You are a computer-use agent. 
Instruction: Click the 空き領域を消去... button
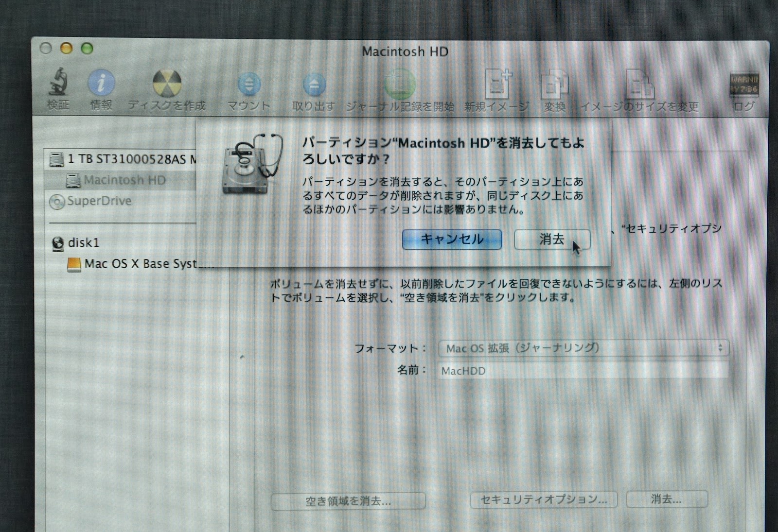point(348,501)
